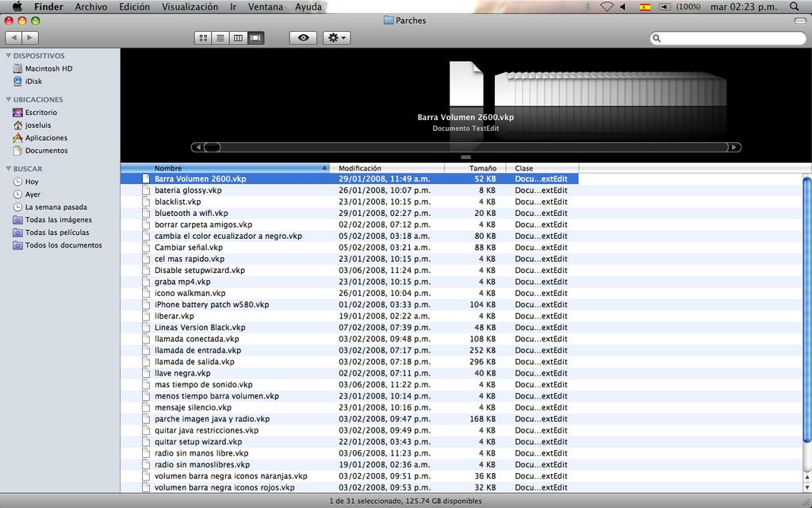Click the Cover Flow left scroll arrow
The image size is (812, 508).
pyautogui.click(x=197, y=147)
